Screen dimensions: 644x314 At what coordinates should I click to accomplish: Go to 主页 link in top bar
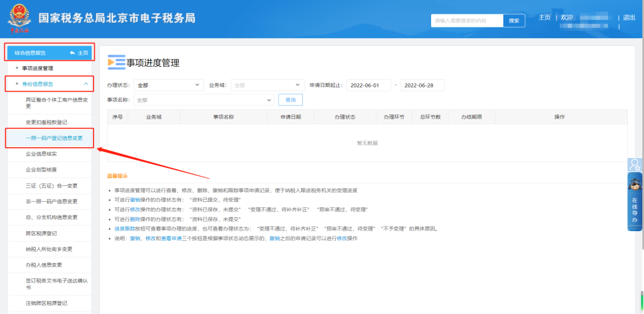click(544, 17)
